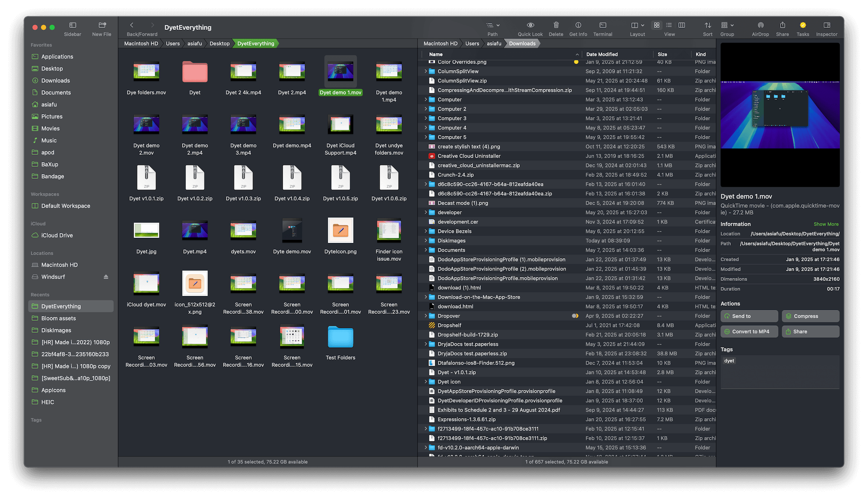Select Desktop in the breadcrumb path
Image resolution: width=868 pixels, height=499 pixels.
coord(220,43)
